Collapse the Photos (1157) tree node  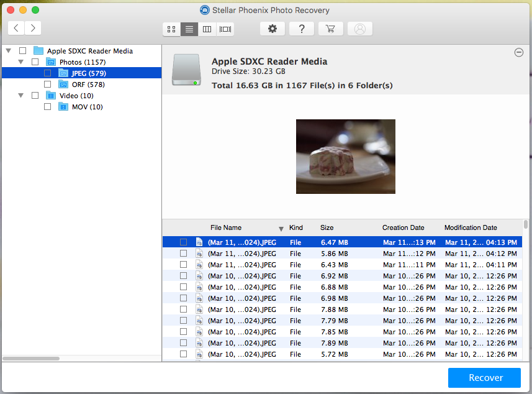tap(20, 62)
